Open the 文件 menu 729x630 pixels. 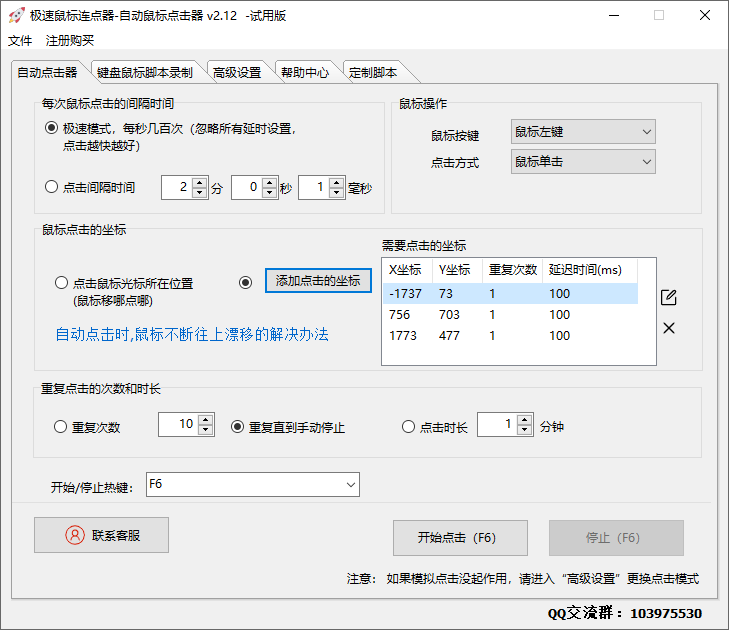20,40
